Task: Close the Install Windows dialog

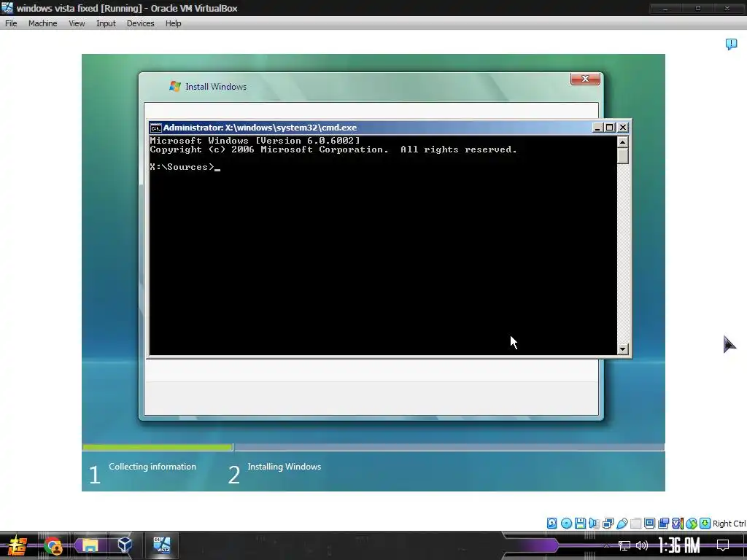Action: (585, 79)
